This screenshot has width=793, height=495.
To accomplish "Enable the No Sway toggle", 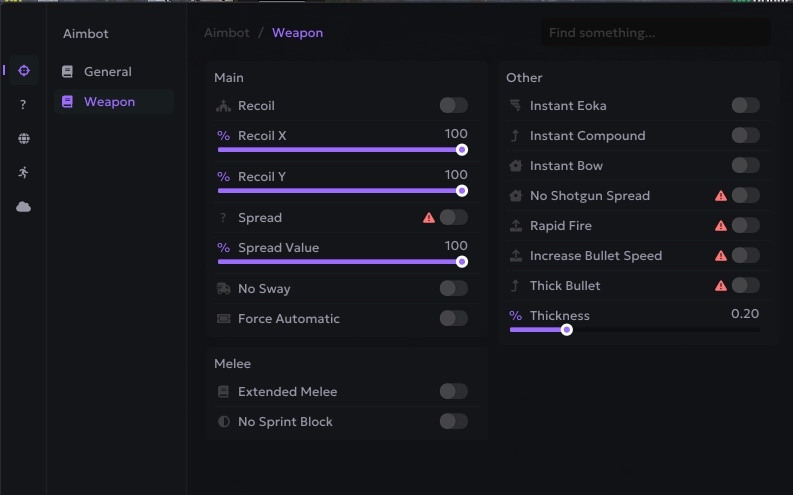I will click(453, 288).
